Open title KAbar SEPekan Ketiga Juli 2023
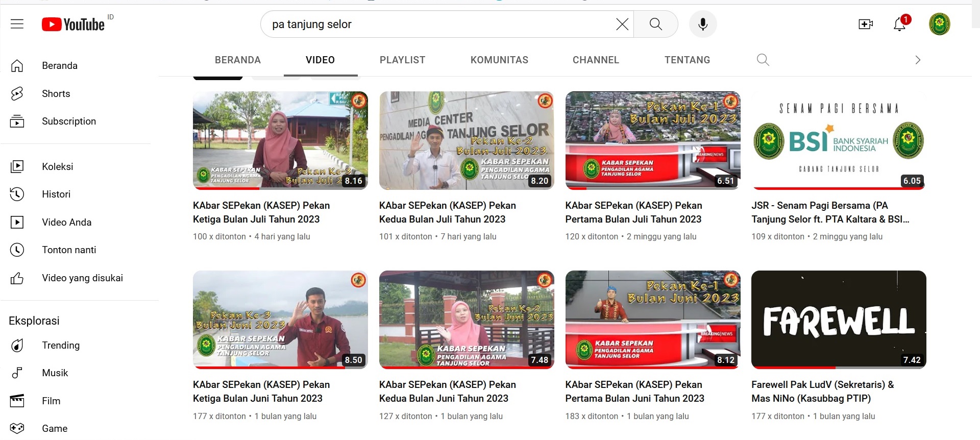980x440 pixels. [261, 212]
